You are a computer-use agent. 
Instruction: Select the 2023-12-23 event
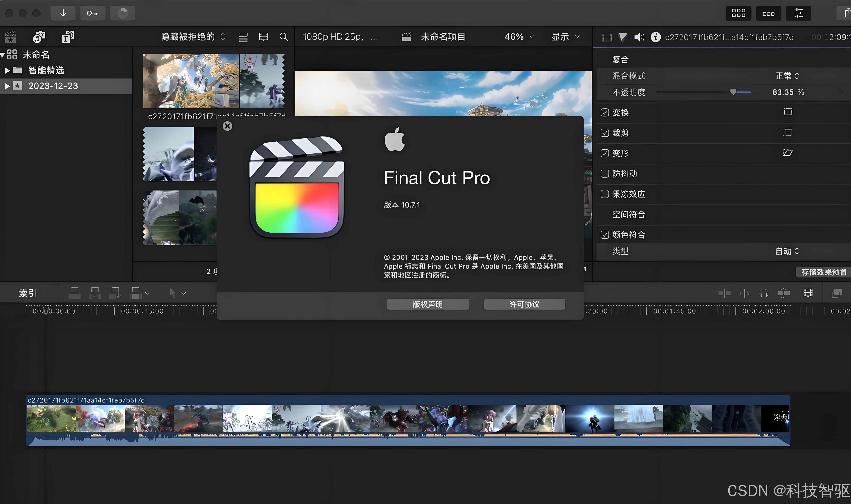53,86
